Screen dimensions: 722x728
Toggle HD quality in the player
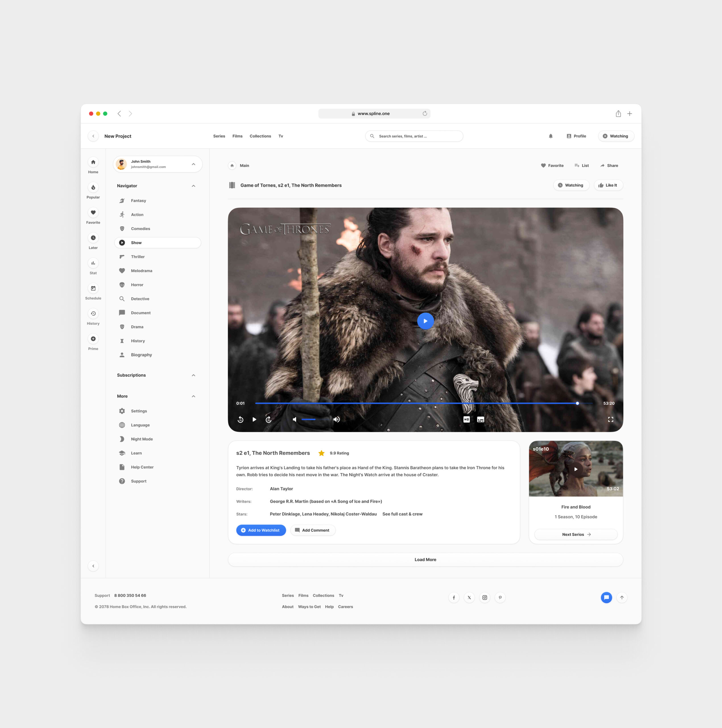(467, 419)
